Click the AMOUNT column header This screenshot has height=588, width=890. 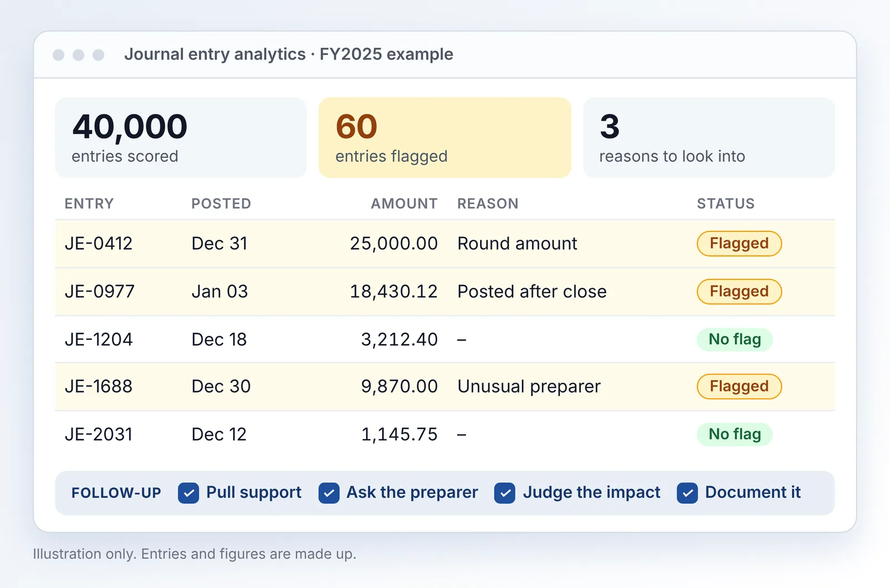click(x=404, y=204)
